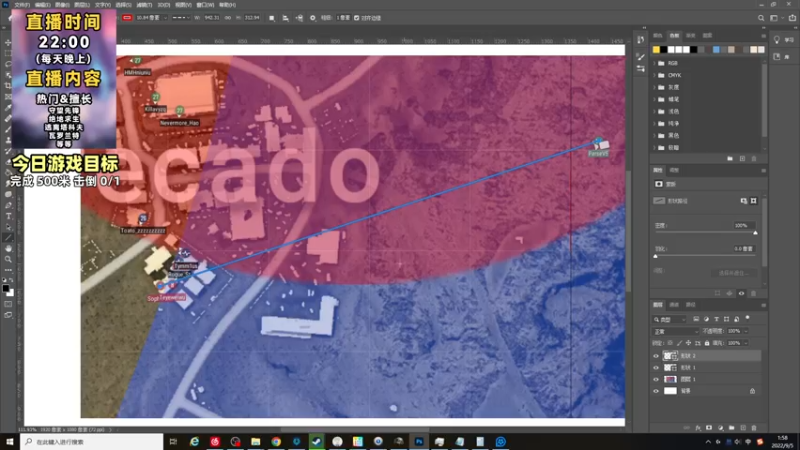The width and height of the screenshot is (800, 450).
Task: Open path arrangement options
Action: pos(299,18)
